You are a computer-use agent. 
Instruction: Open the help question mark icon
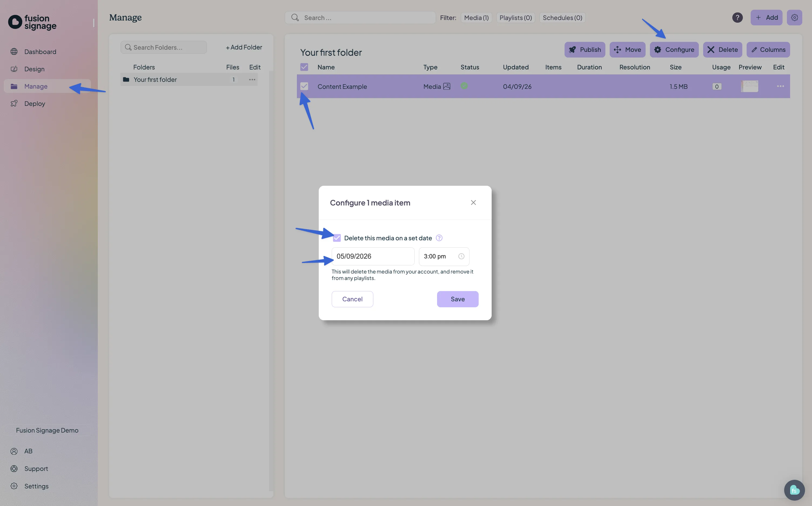(737, 17)
